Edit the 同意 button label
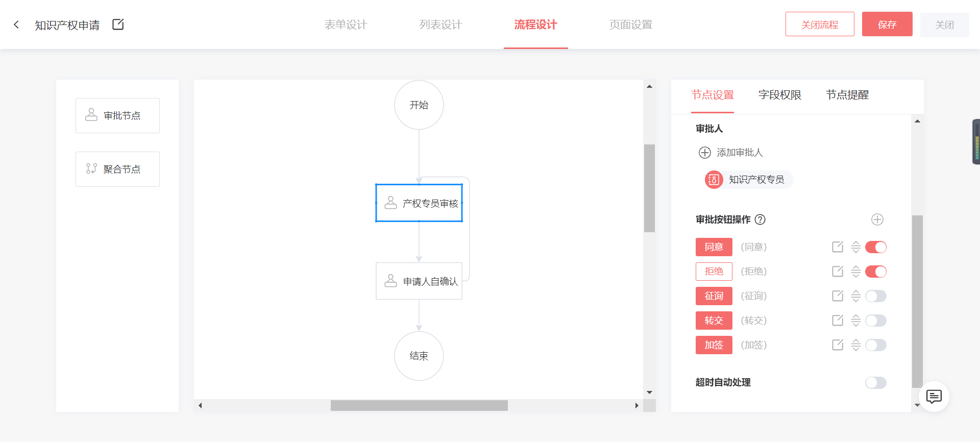Viewport: 980px width, 442px height. pos(838,247)
